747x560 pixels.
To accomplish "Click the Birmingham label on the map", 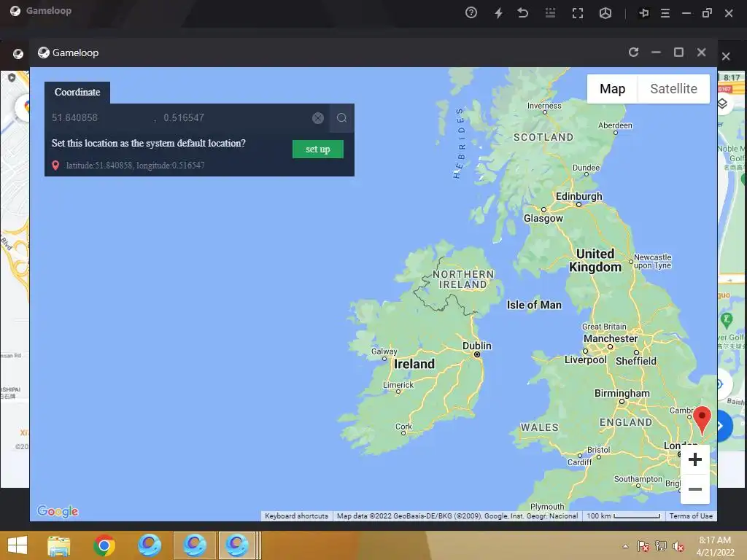I will [622, 393].
